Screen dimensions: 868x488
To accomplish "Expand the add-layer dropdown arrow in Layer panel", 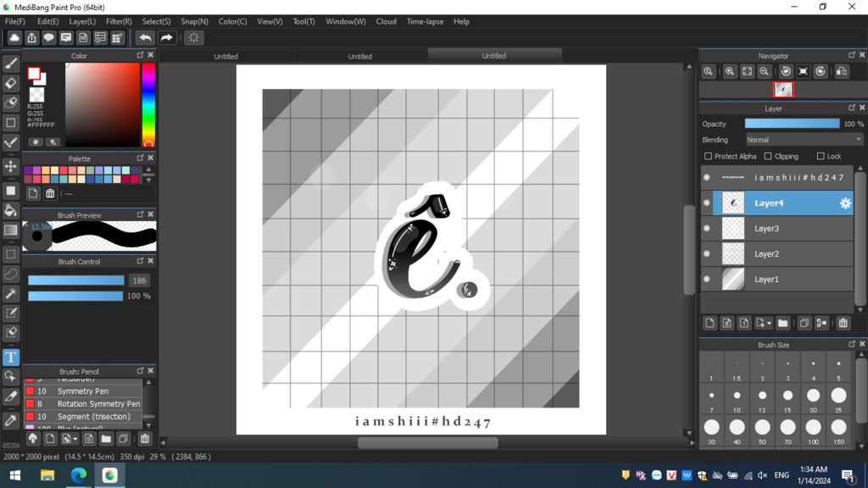I will click(x=769, y=323).
